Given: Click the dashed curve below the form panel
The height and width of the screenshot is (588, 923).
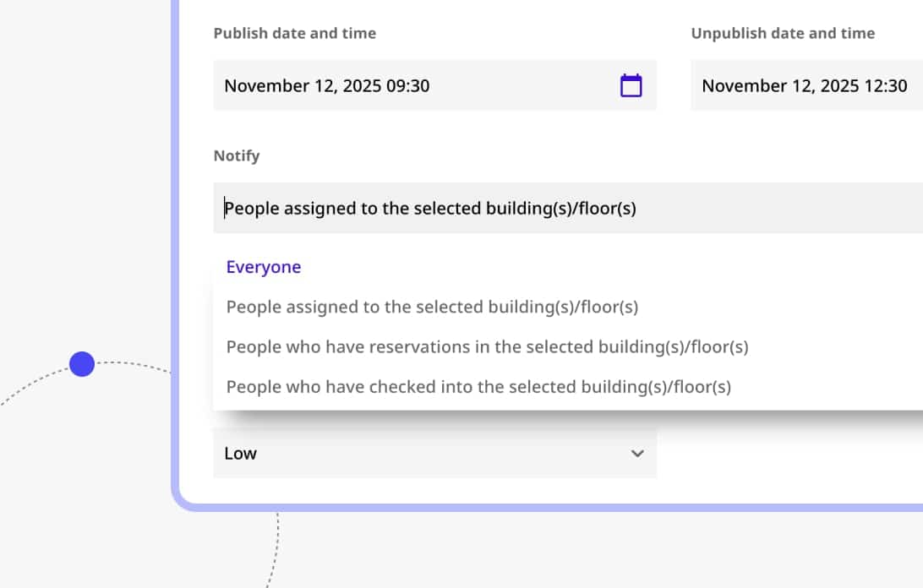Looking at the screenshot, I should point(277,541).
